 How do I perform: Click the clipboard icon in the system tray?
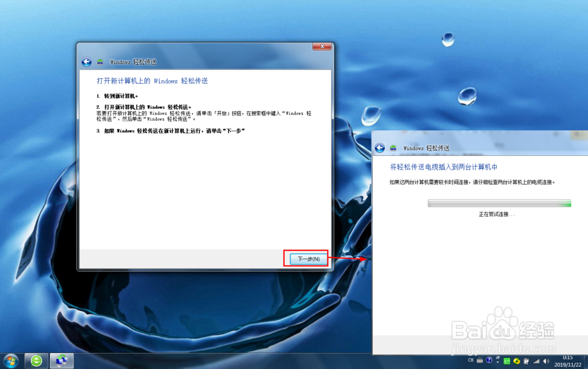pyautogui.click(x=526, y=361)
